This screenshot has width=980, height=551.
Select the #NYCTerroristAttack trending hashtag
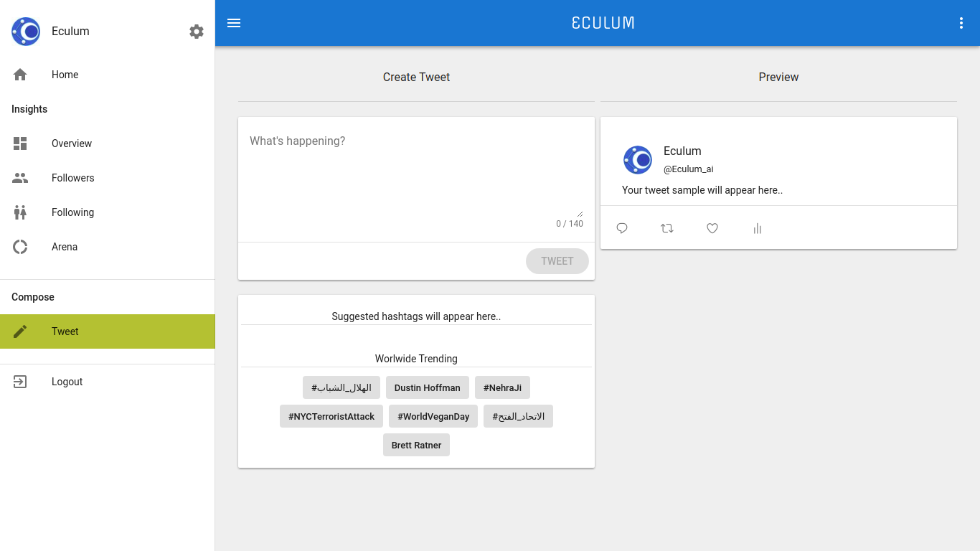click(x=331, y=416)
